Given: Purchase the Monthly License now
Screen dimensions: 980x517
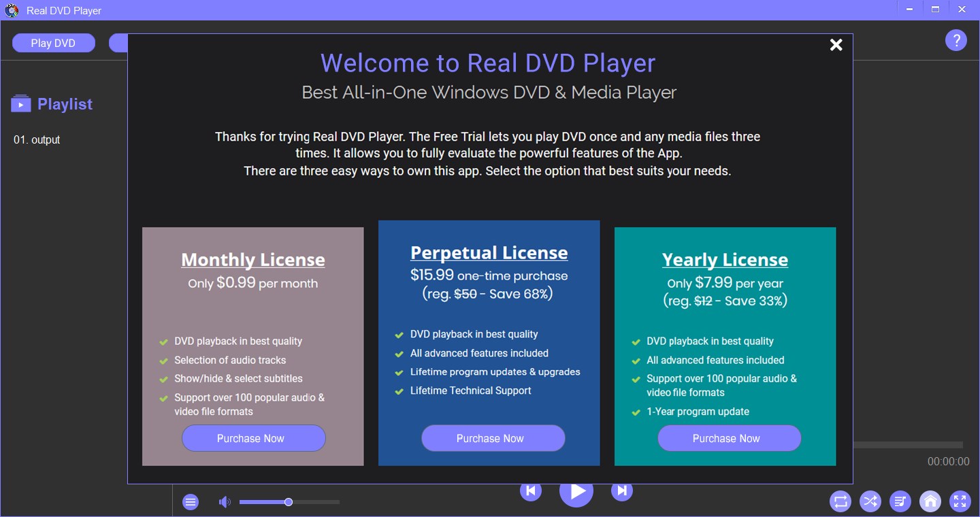Looking at the screenshot, I should (x=254, y=438).
